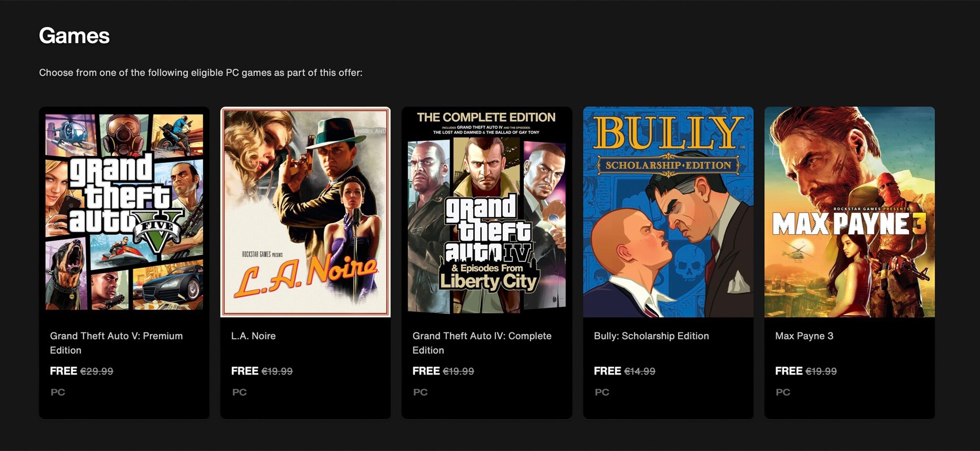Click the Games section heading
The height and width of the screenshot is (451, 980).
point(74,36)
